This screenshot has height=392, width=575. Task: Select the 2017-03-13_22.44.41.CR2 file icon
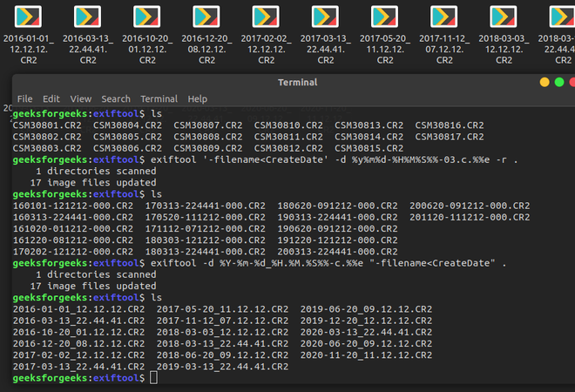(x=324, y=18)
